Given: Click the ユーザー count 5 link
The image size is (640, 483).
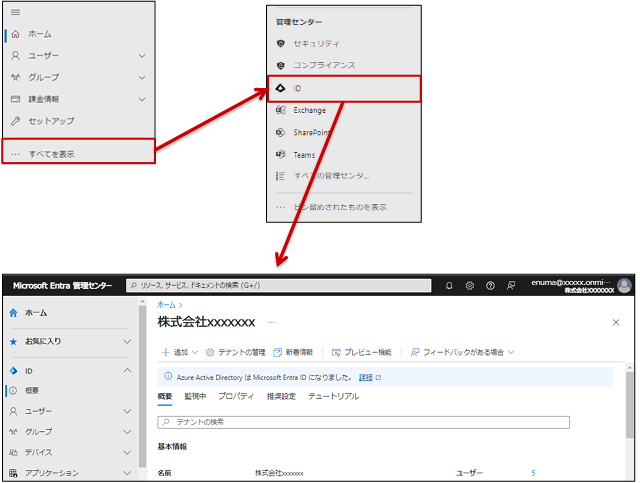Looking at the screenshot, I should tap(533, 473).
